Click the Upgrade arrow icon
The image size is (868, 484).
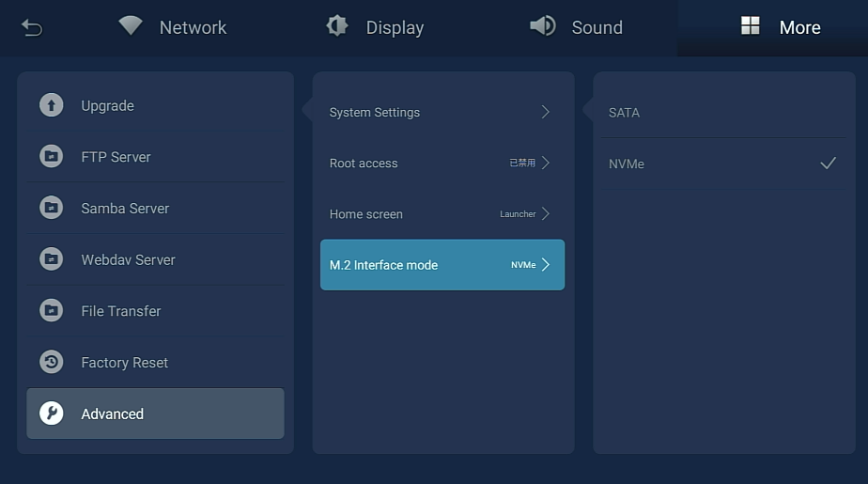pos(51,105)
